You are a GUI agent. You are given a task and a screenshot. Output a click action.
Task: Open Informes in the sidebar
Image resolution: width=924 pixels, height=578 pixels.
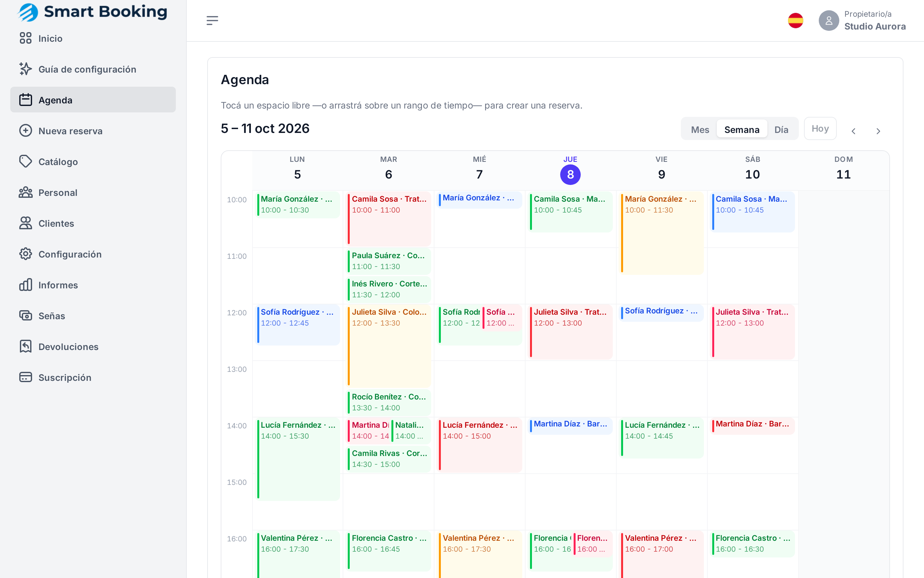(x=93, y=285)
